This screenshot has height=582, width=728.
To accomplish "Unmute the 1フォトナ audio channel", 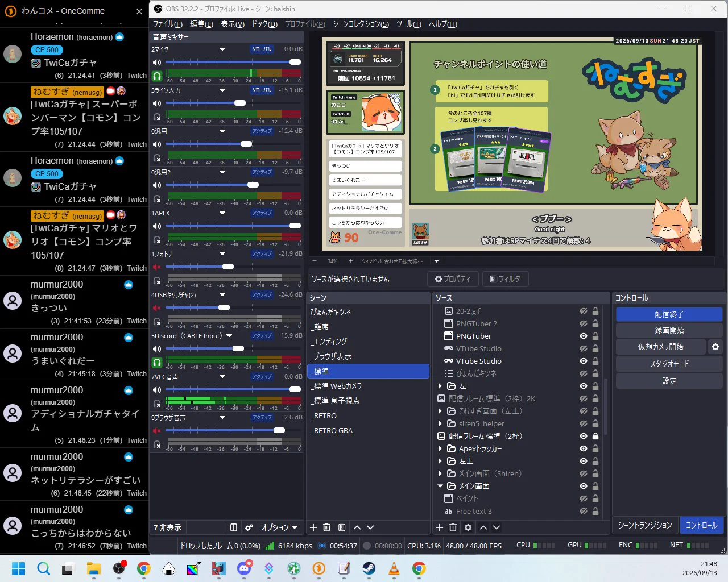I will pyautogui.click(x=157, y=267).
